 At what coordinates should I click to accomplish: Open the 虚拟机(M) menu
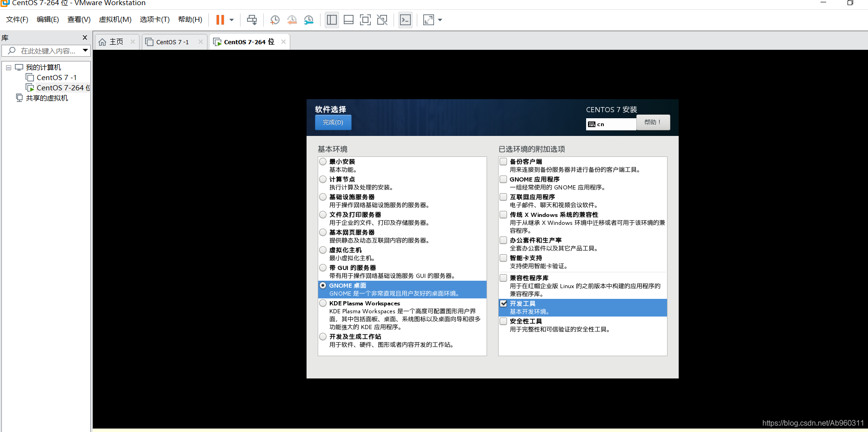[115, 20]
